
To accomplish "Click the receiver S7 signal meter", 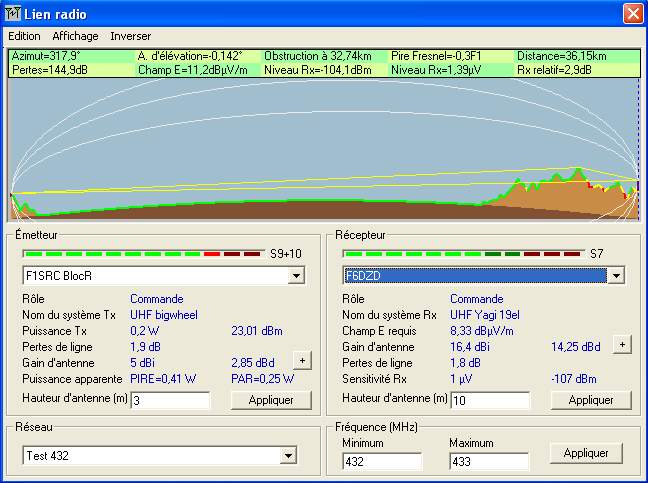I will tap(464, 254).
